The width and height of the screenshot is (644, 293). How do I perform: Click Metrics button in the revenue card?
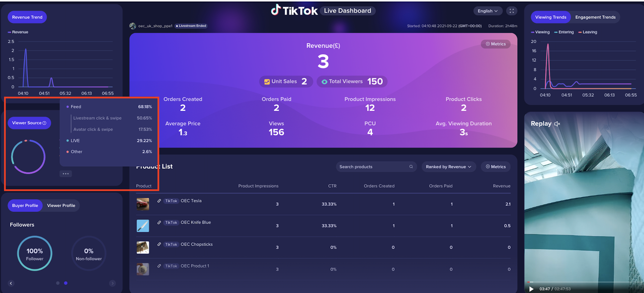(495, 44)
